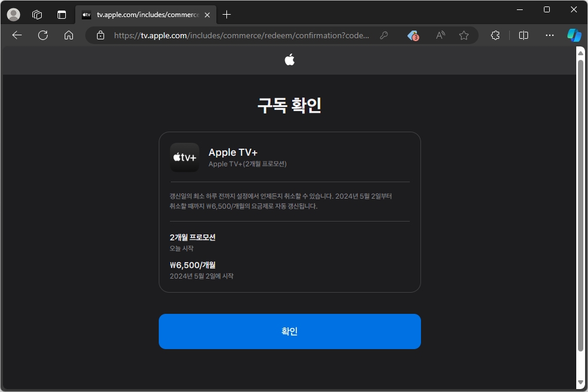
Task: Click the scrollbar up arrow
Action: click(x=580, y=53)
